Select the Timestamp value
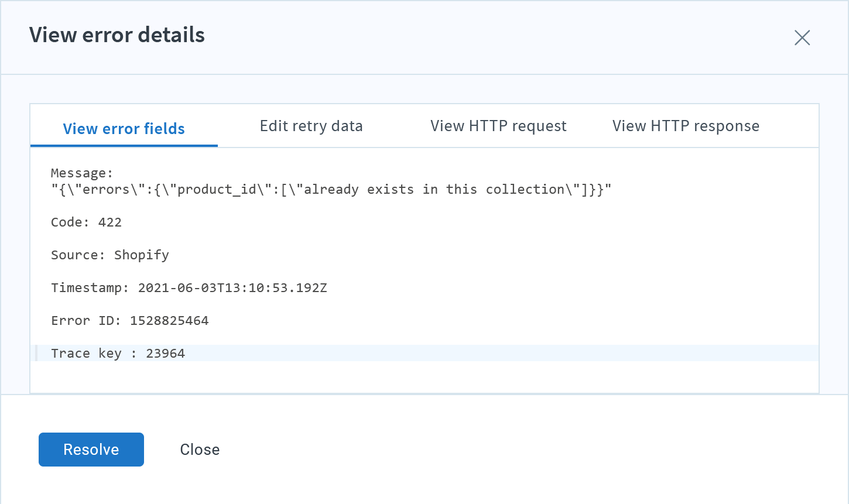Viewport: 849px width, 504px height. click(232, 287)
